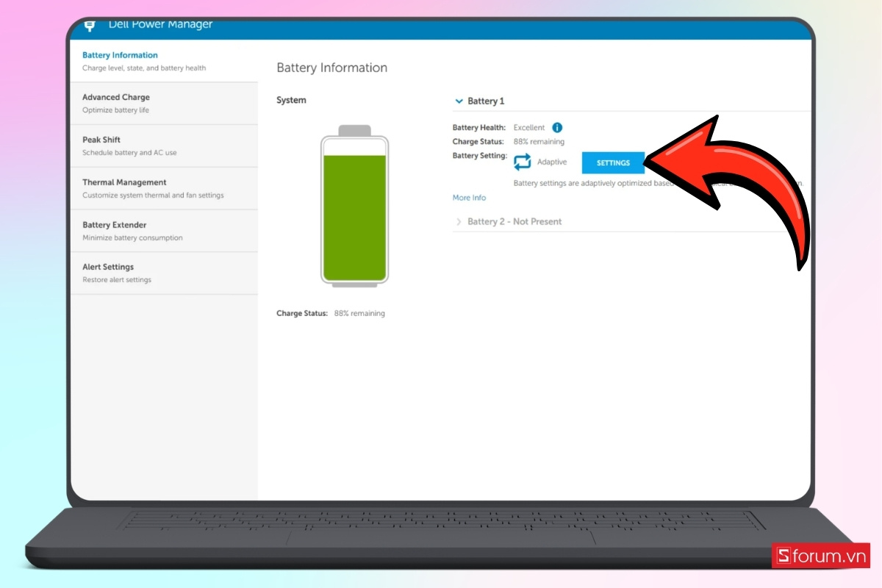Click the Battery Information page heading
882x588 pixels.
(331, 68)
